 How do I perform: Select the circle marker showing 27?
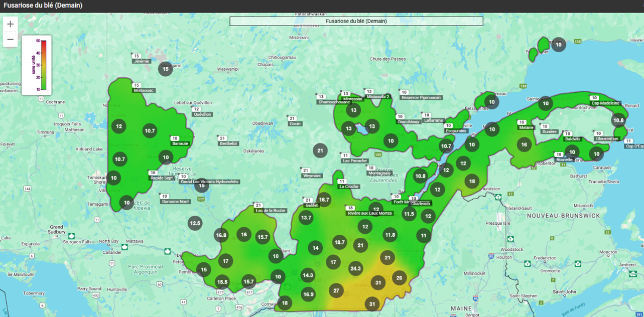tap(336, 291)
